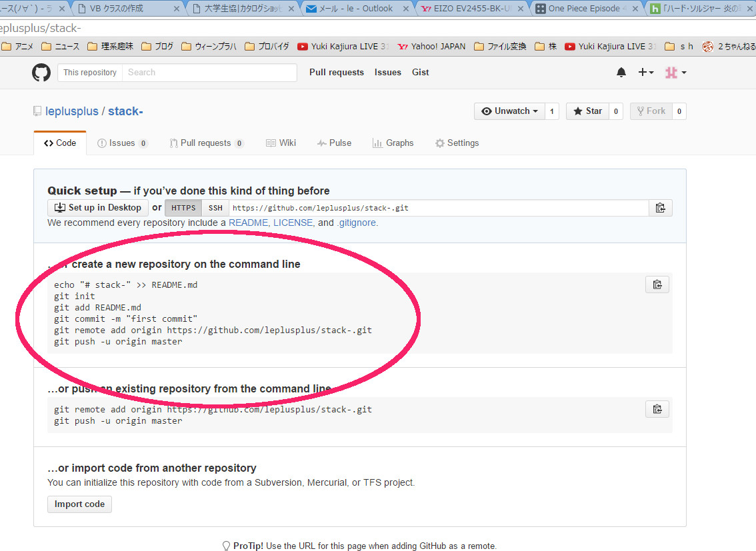Screen dimensions: 756x551
Task: Open the stargazers count 0
Action: coord(616,111)
